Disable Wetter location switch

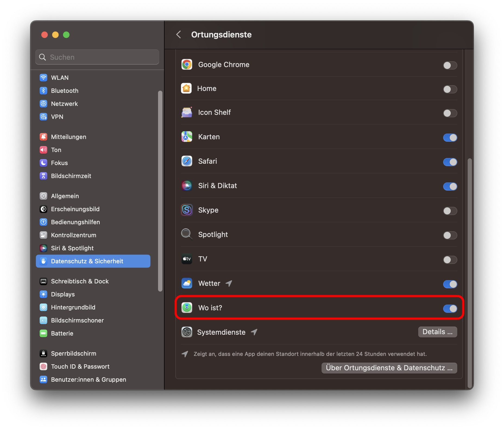[450, 284]
